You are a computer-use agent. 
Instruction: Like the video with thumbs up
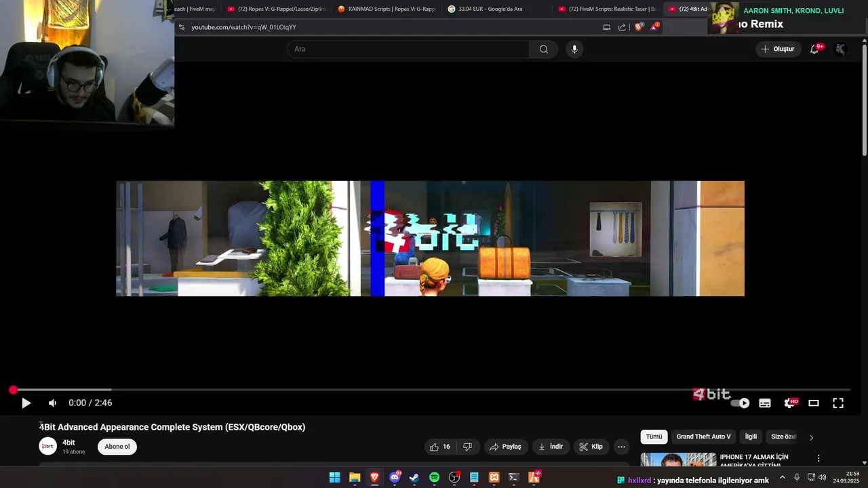[x=440, y=447]
